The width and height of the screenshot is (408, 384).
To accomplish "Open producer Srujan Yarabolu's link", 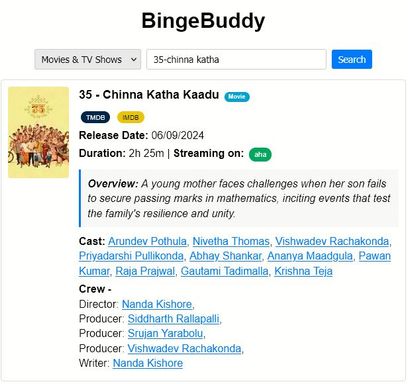I will pyautogui.click(x=165, y=333).
